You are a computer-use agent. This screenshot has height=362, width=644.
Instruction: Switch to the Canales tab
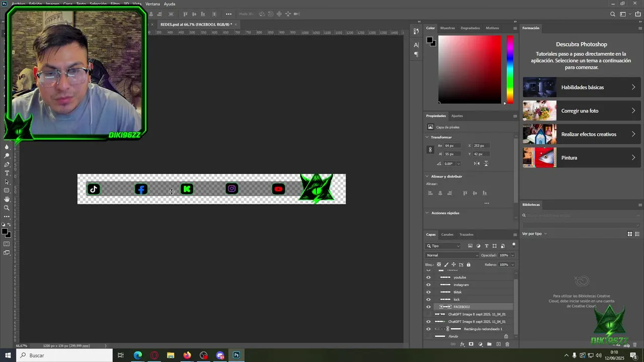(447, 234)
